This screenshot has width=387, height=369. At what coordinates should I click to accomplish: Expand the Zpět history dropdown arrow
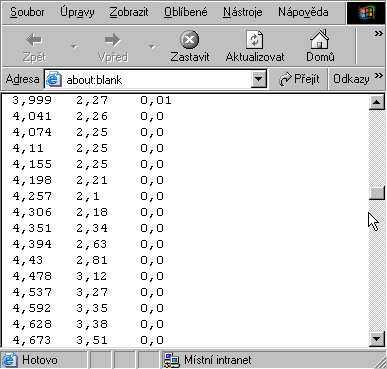click(x=75, y=46)
